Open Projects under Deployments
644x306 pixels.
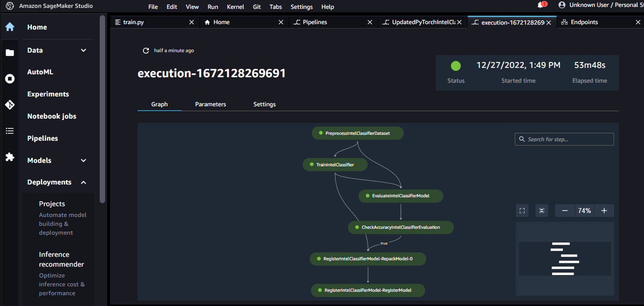(x=52, y=204)
